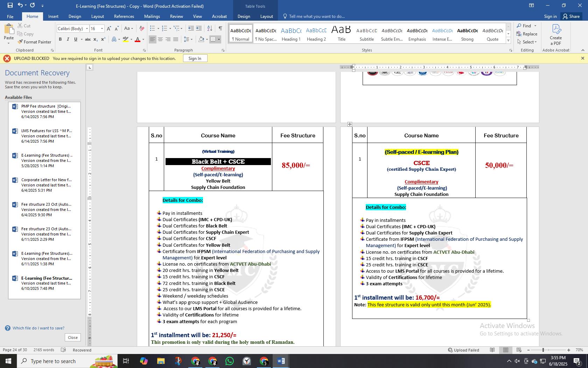Open the Line Spacing dropdown
Viewport: 588px width, 368px height.
(188, 40)
